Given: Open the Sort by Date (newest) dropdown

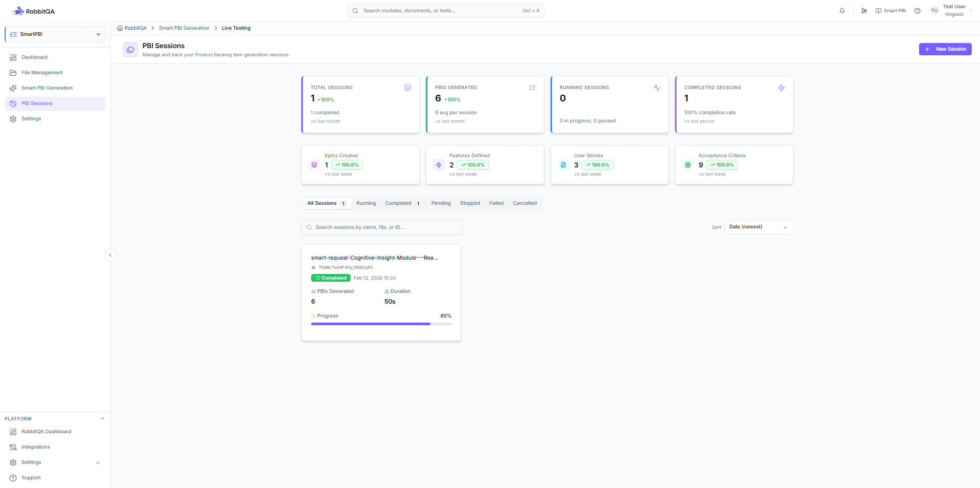Looking at the screenshot, I should [759, 227].
